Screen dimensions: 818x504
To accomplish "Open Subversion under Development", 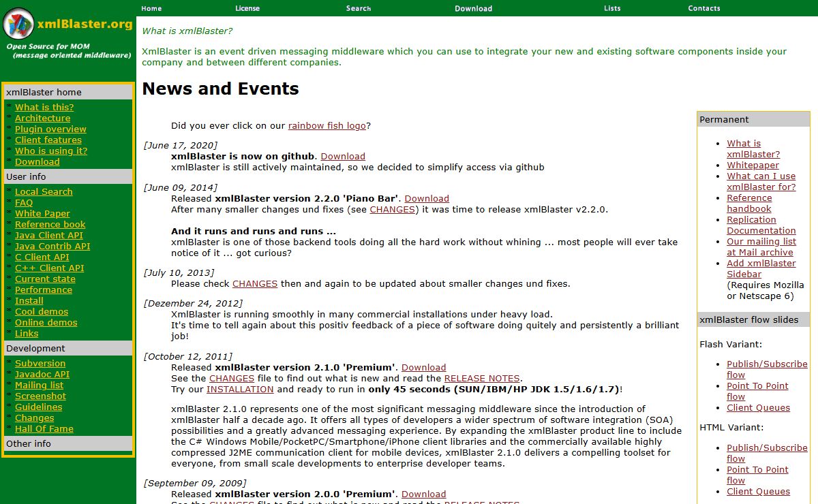I will pos(40,363).
